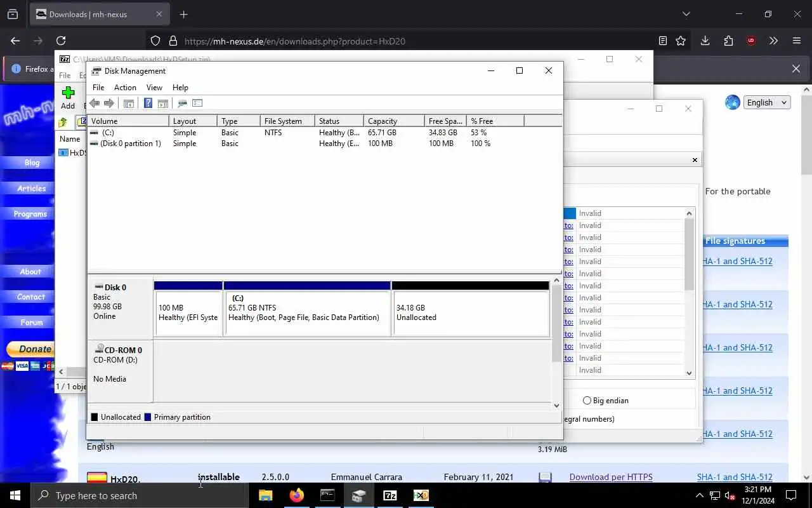Select the Big endian radio button

[x=587, y=401]
